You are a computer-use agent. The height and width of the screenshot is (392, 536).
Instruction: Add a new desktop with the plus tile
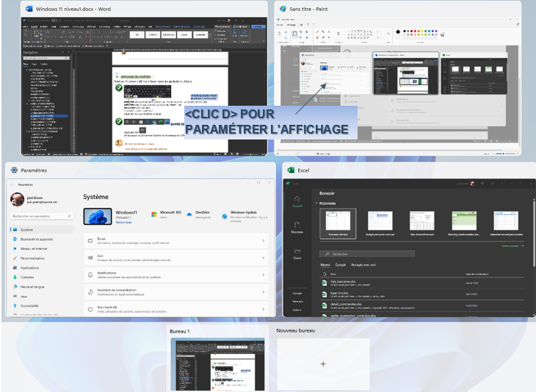[x=323, y=364]
